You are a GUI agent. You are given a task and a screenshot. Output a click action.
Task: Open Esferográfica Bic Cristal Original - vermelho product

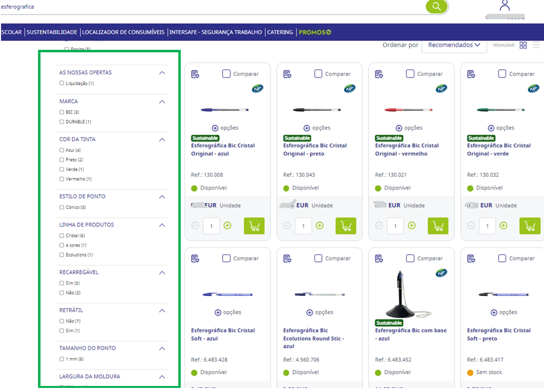(x=407, y=149)
